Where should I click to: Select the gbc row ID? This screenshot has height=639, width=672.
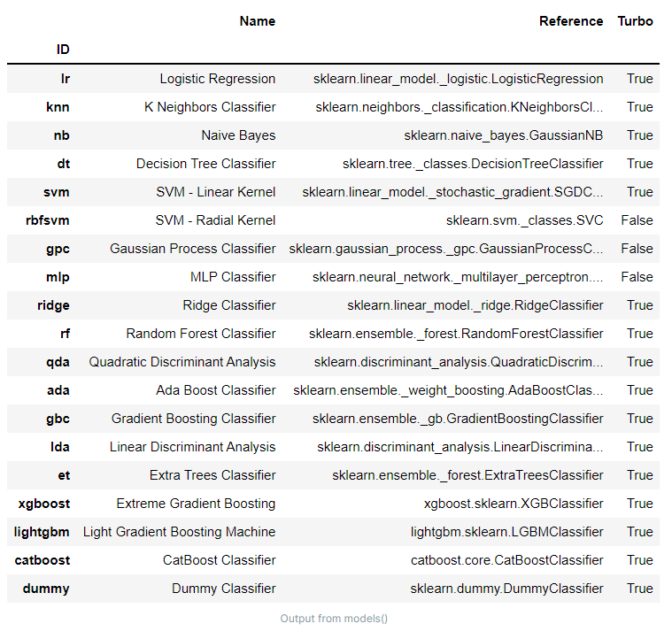click(58, 418)
